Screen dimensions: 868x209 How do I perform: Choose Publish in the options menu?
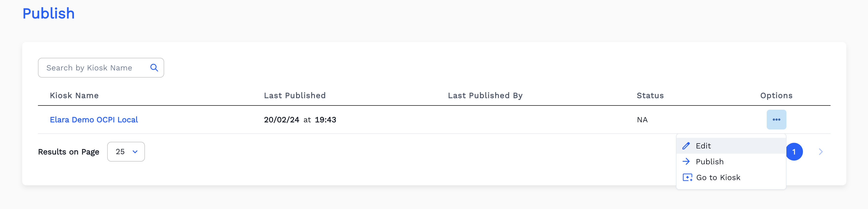[x=709, y=162]
